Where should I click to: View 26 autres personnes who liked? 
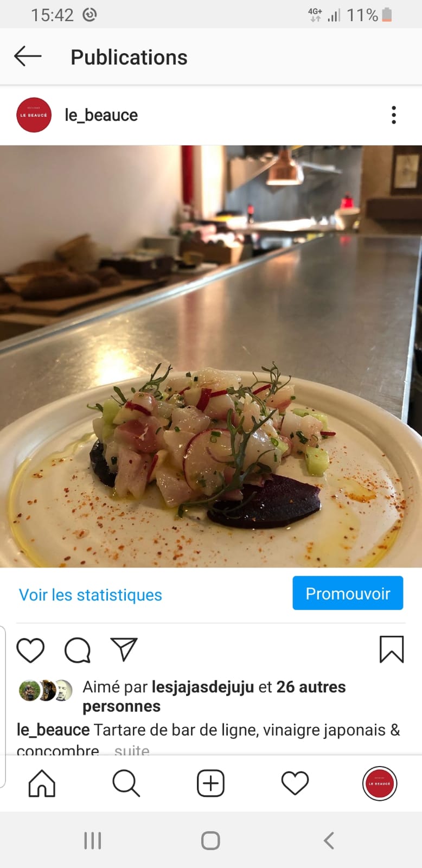point(214,697)
